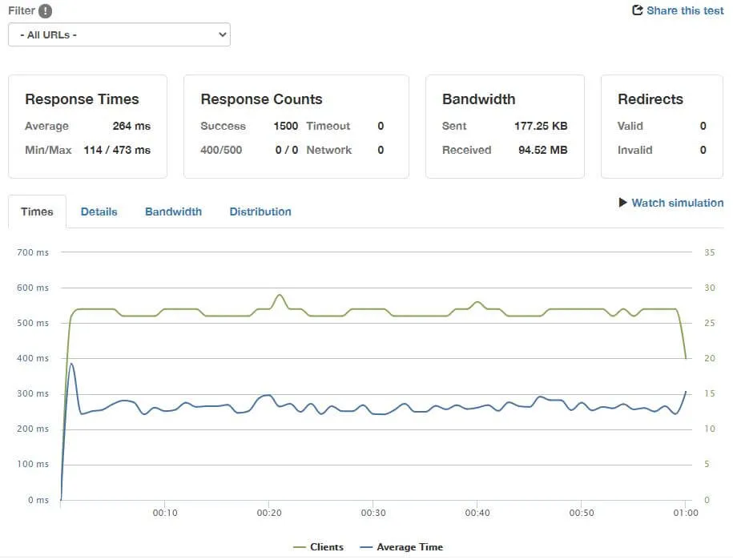The height and width of the screenshot is (560, 733).
Task: Click the 00:10 mark on the time axis
Action: point(165,513)
